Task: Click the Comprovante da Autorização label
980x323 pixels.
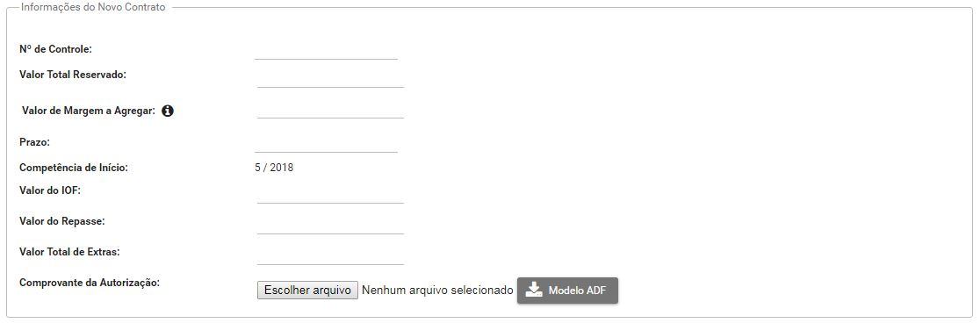Action: (90, 283)
